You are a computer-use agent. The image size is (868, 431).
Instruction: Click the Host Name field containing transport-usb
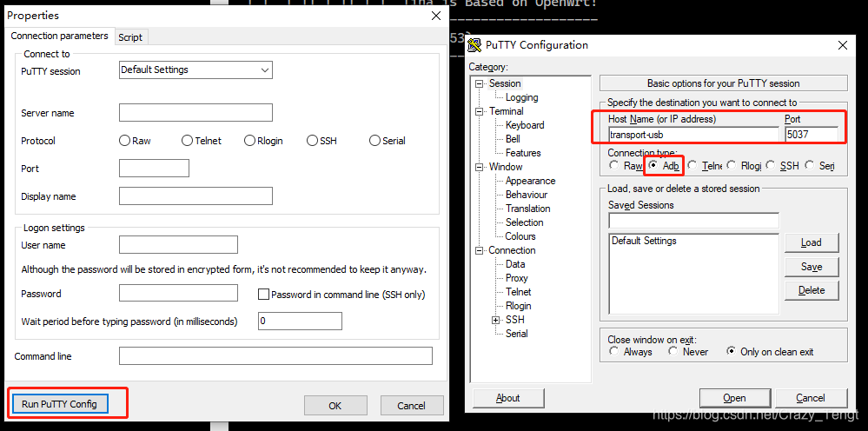tap(693, 134)
